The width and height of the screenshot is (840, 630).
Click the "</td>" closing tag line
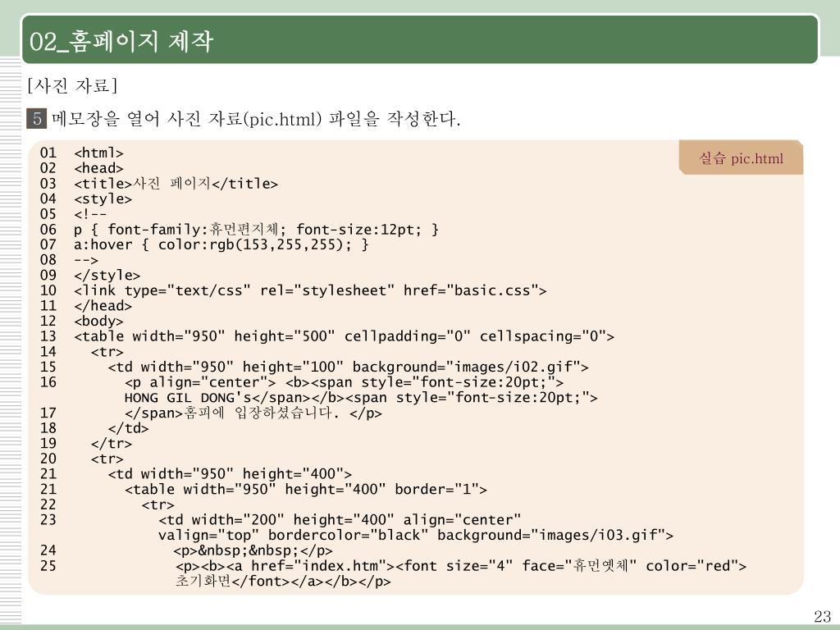(128, 428)
